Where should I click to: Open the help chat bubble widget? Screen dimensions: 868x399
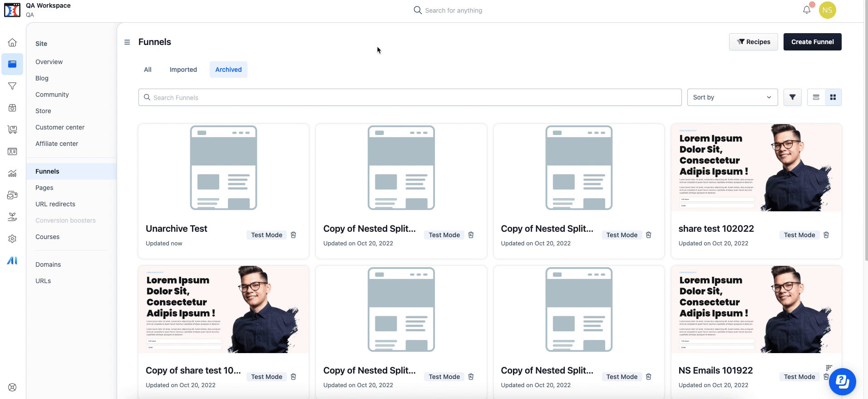(842, 381)
